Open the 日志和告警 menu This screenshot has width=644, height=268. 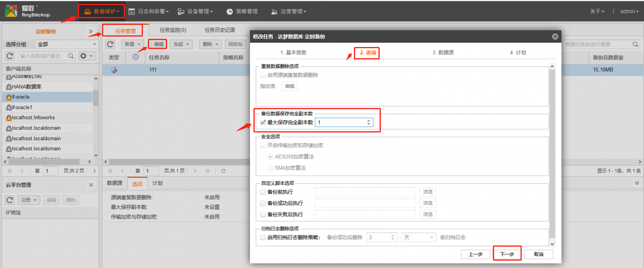click(x=149, y=11)
